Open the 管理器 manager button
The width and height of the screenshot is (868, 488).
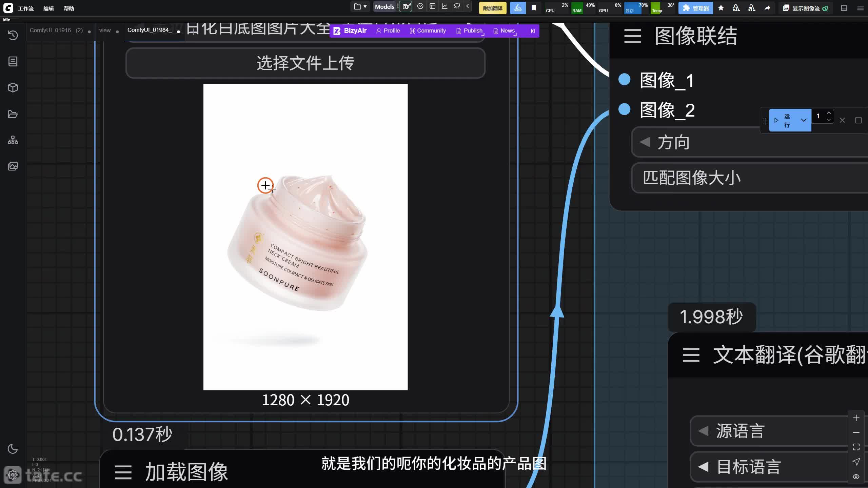tap(695, 8)
